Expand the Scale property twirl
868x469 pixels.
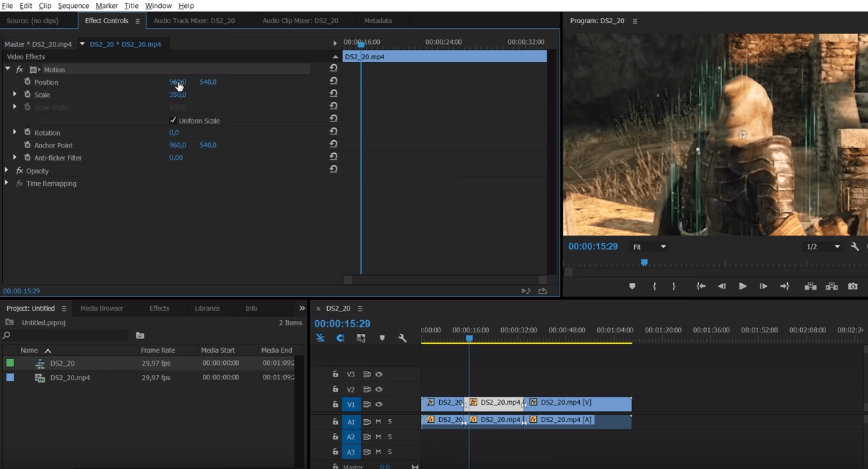14,95
